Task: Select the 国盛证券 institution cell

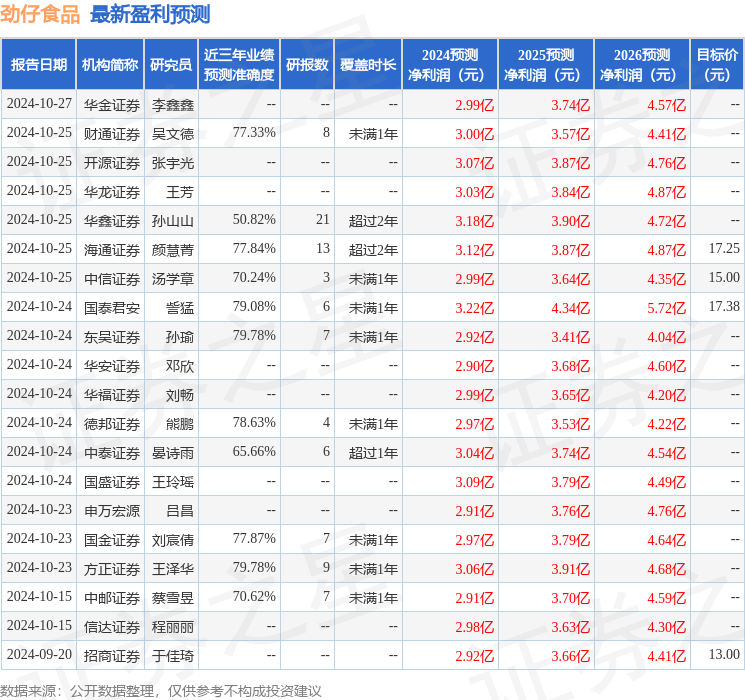Action: [112, 482]
